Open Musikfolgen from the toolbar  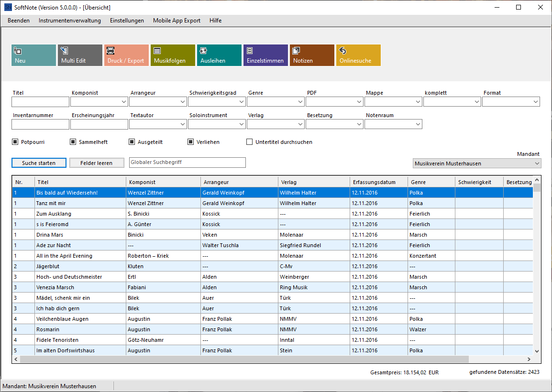tap(173, 55)
